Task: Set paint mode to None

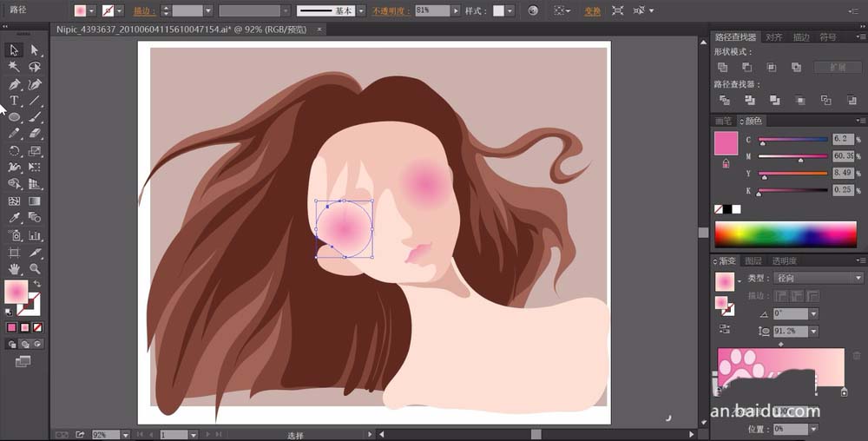Action: click(38, 327)
